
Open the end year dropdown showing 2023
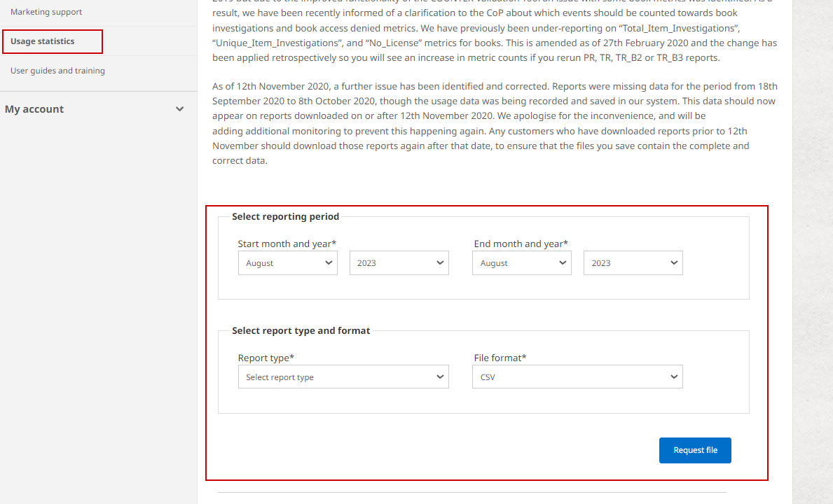(633, 263)
